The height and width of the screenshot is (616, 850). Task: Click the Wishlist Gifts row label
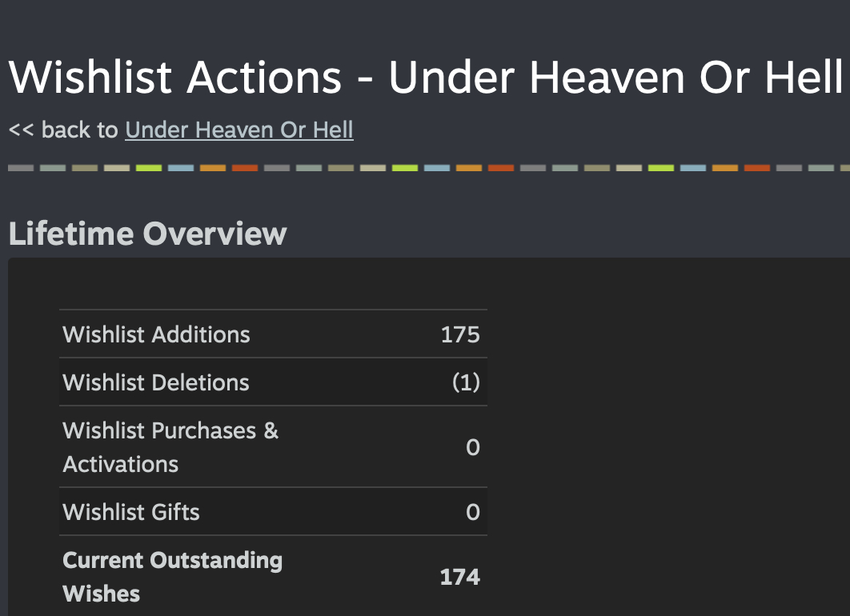(131, 512)
